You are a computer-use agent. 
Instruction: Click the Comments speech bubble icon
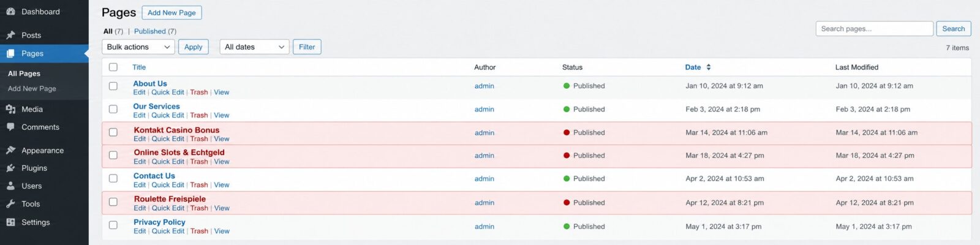(10, 127)
